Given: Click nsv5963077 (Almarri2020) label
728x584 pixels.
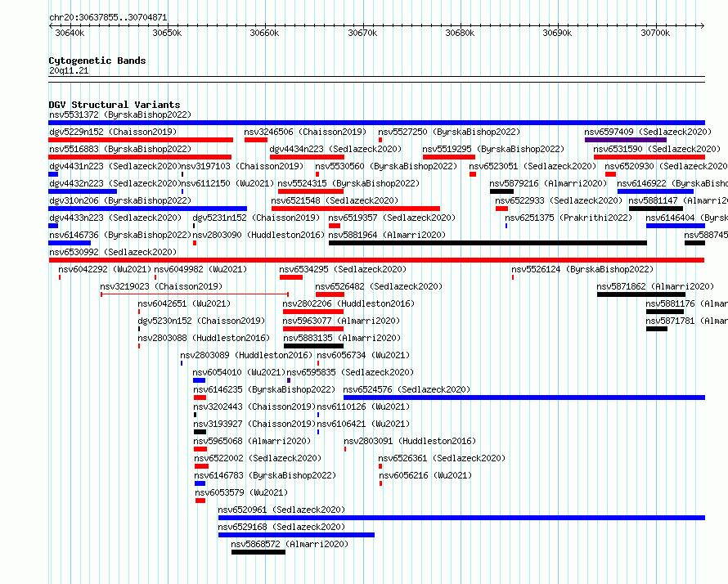Looking at the screenshot, I should tap(341, 321).
